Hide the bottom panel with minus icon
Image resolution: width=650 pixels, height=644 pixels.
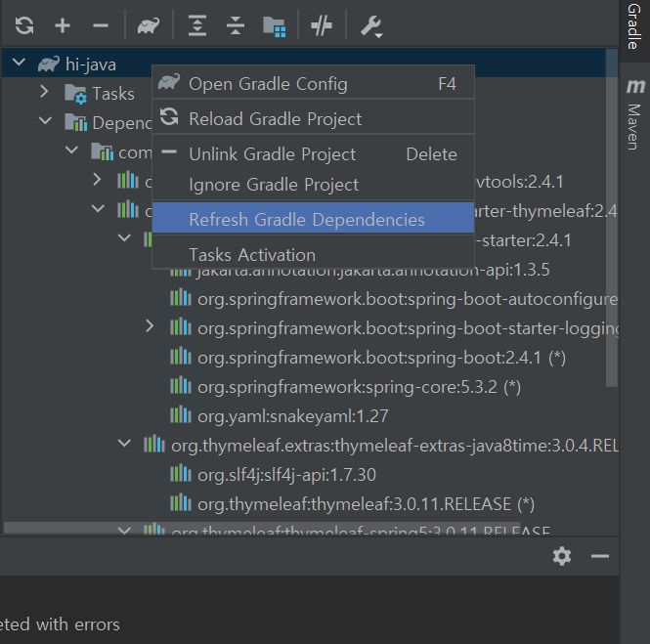coord(599,556)
